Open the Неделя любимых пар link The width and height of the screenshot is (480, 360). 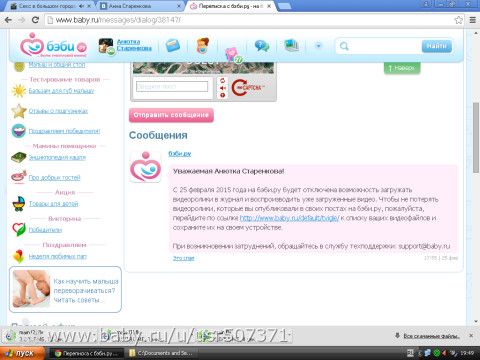[58, 256]
